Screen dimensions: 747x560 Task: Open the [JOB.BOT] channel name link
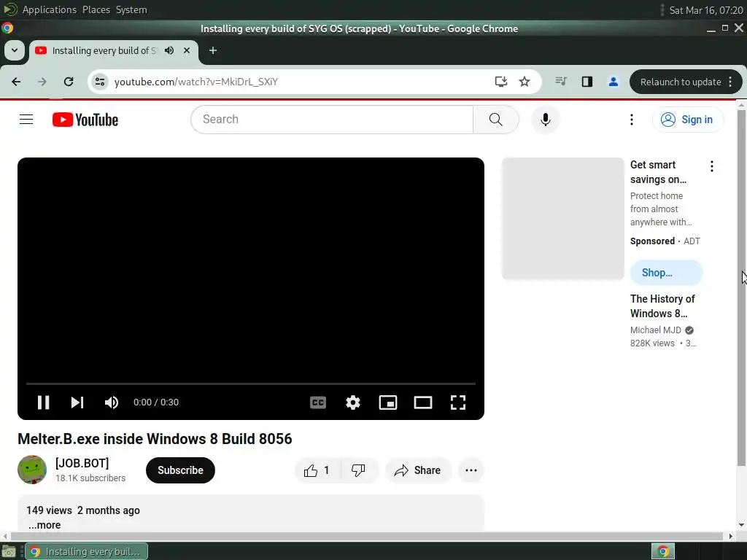(82, 463)
